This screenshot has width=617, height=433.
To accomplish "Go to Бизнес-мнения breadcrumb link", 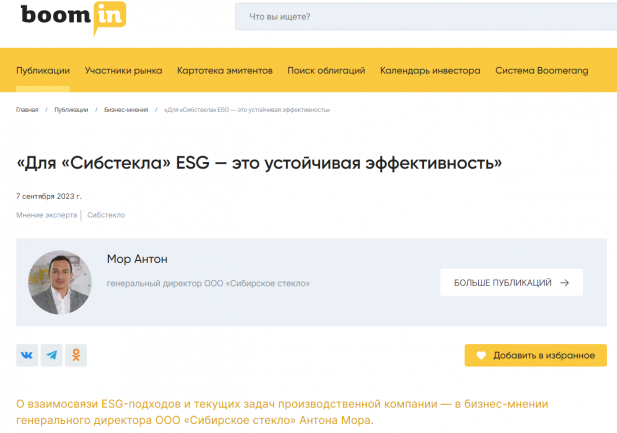I will [x=126, y=110].
